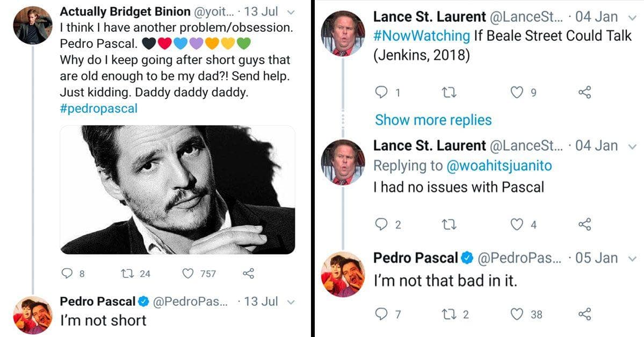
Task: Share the 'I had no issues with Pascal' tweet
Action: [585, 225]
